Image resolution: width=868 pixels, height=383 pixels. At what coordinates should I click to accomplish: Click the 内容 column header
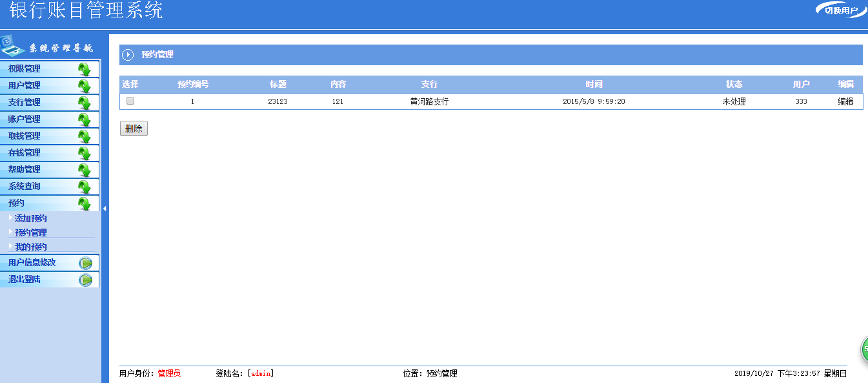pos(338,85)
